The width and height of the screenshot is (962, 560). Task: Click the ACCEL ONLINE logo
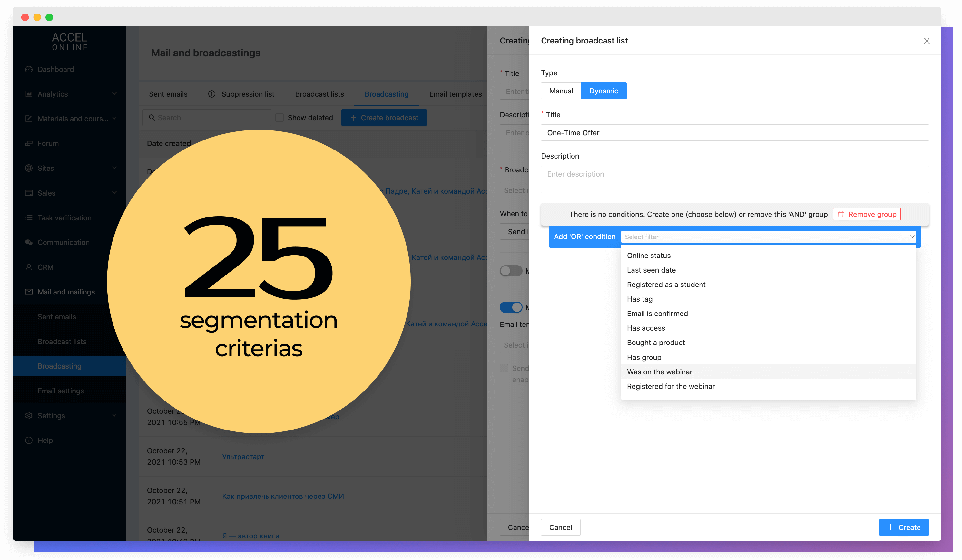[70, 42]
